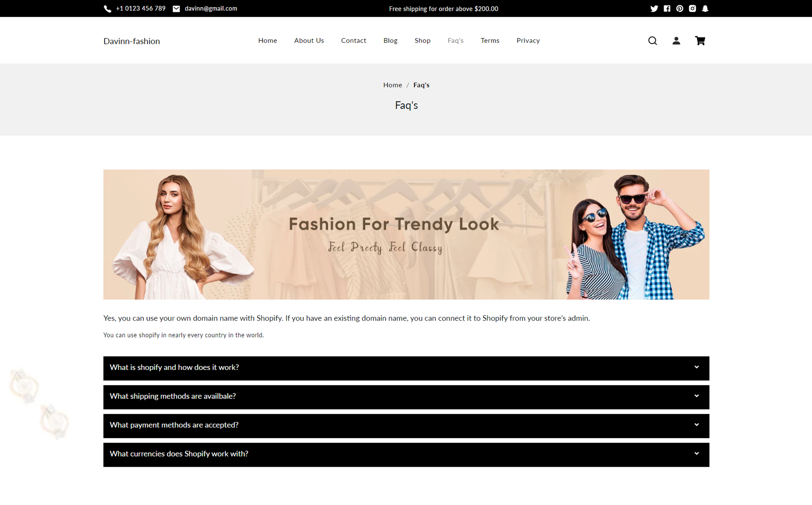Select Faq's nav item
This screenshot has width=812, height=505.
[455, 40]
